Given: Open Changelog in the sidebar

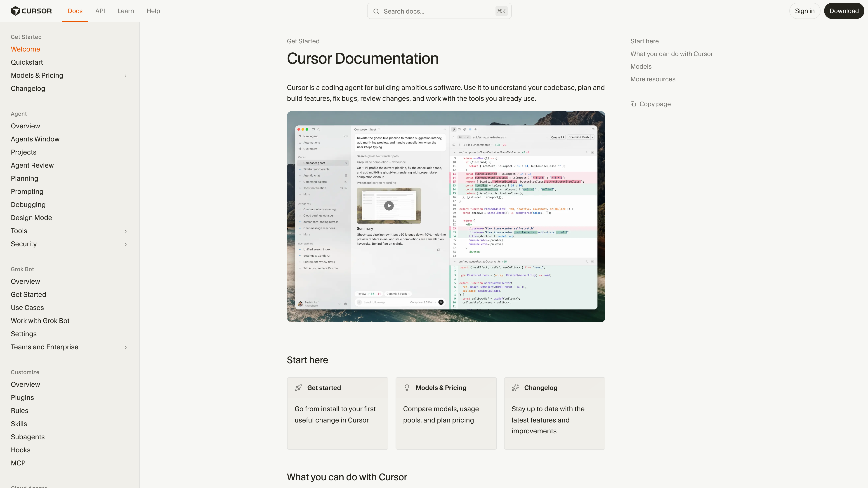Looking at the screenshot, I should pos(28,89).
